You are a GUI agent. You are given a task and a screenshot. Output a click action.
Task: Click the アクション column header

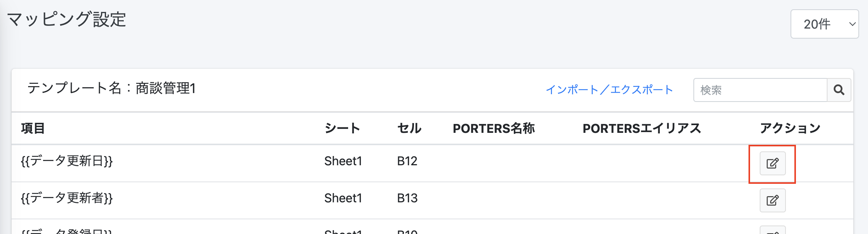click(790, 128)
